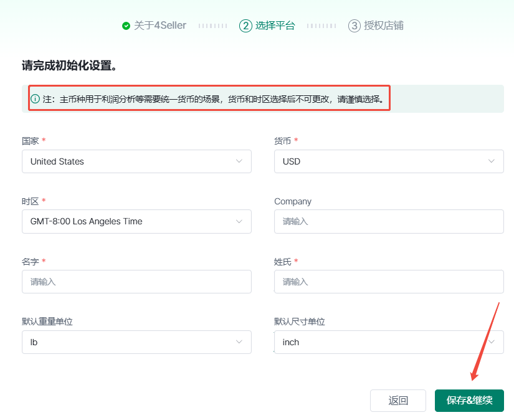This screenshot has height=420, width=514.
Task: Open the 默认重量单位 dropdown showing lb
Action: (x=136, y=342)
